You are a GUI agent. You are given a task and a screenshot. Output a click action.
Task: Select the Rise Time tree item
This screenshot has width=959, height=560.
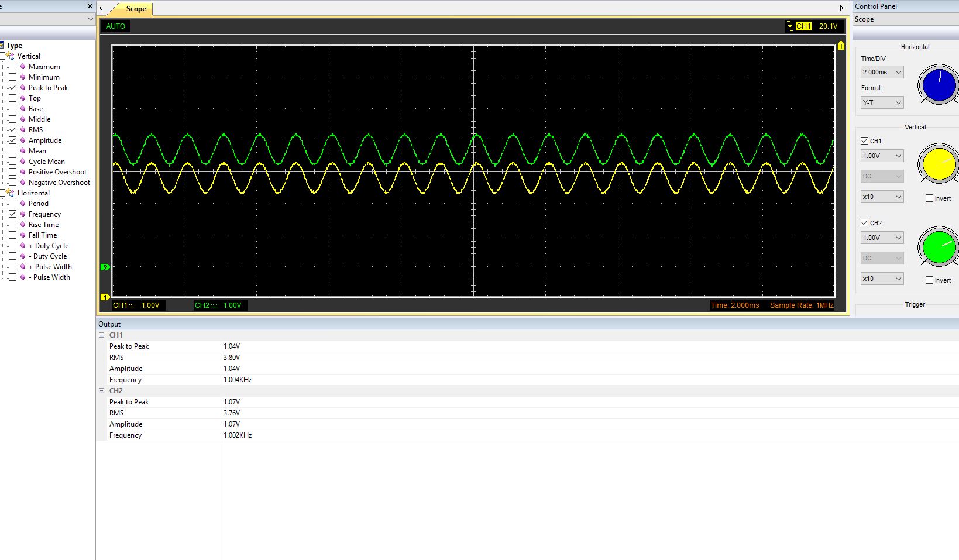point(43,225)
